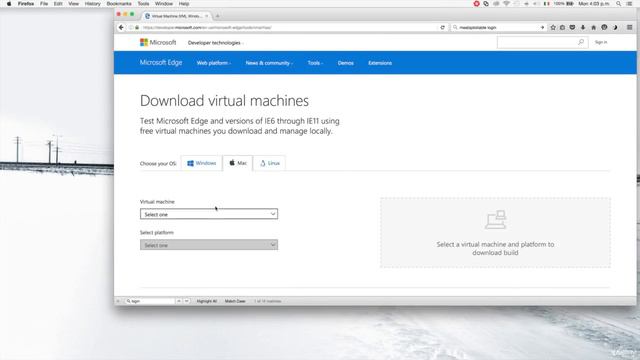The height and width of the screenshot is (360, 640).
Task: Expand the News & community menu
Action: coord(269,63)
